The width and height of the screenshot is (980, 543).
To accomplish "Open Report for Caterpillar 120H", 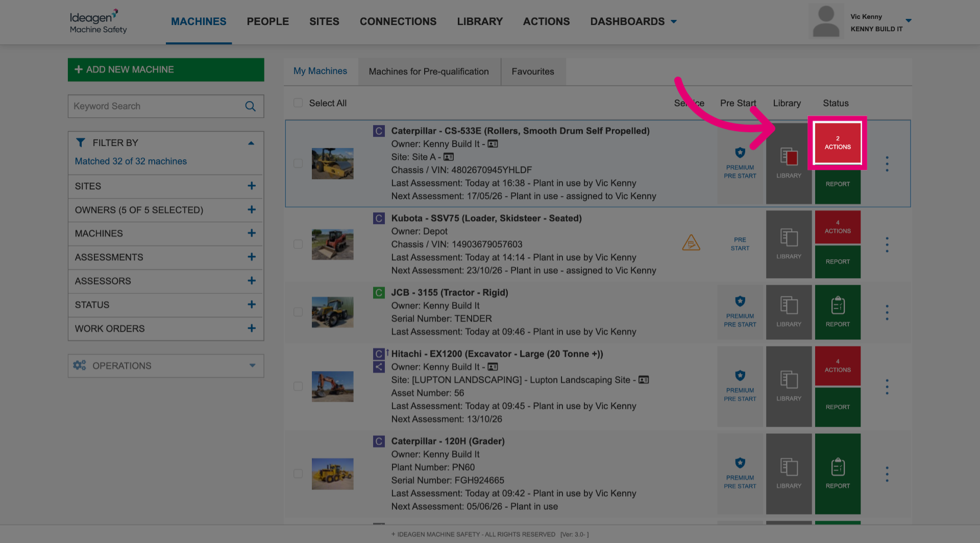I will [x=838, y=474].
